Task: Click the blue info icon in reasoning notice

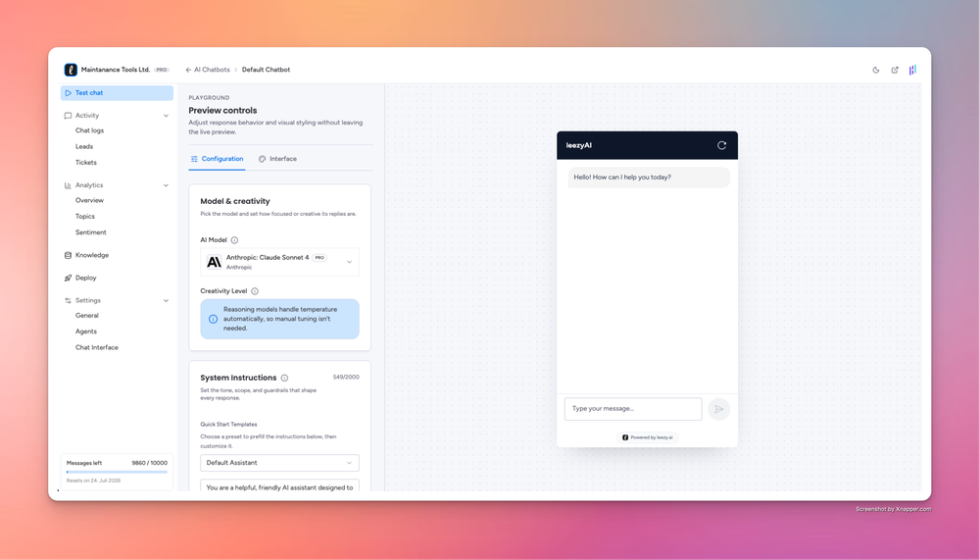Action: (213, 319)
